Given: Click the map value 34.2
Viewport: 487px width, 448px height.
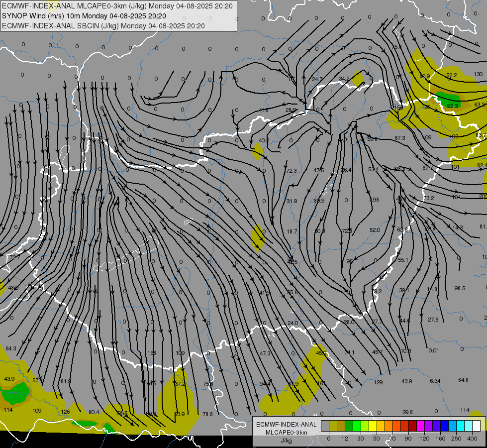Looking at the screenshot, I should click(344, 79).
